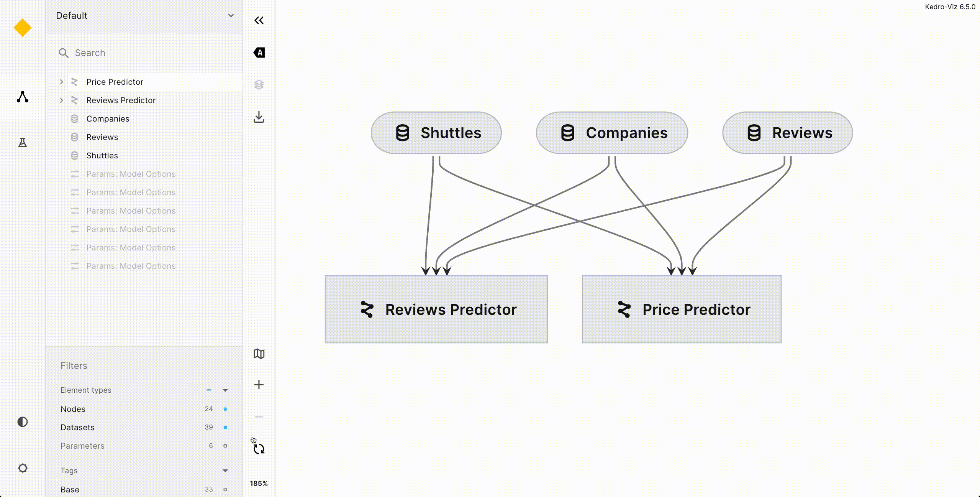Toggle the theme contrast icon
Image resolution: width=980 pixels, height=497 pixels.
pos(23,422)
